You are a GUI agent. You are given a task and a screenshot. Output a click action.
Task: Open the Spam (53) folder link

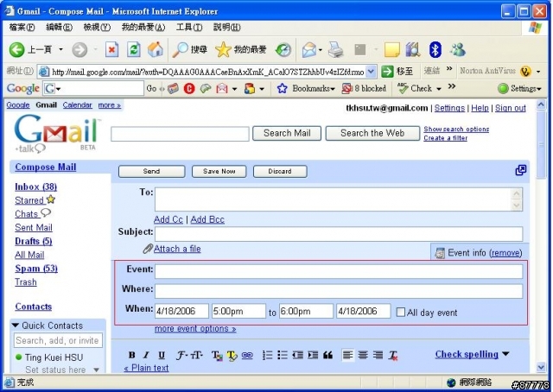point(36,269)
